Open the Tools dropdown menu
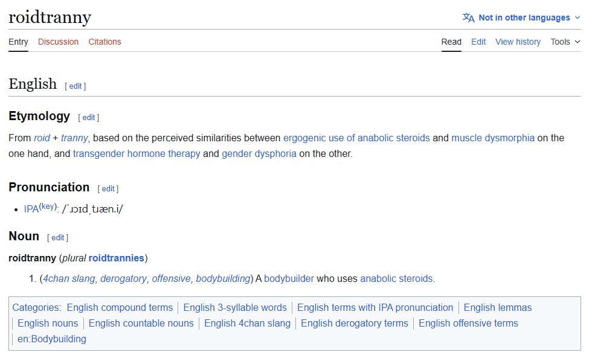 coord(565,42)
